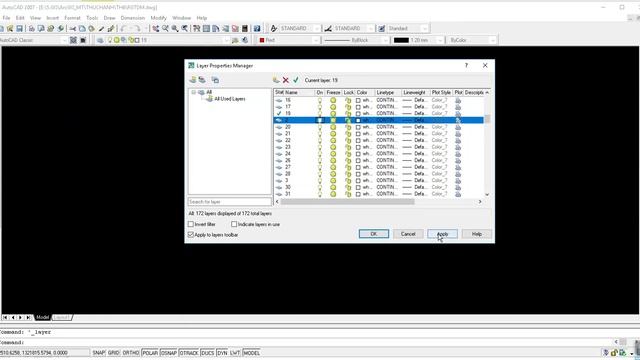Image resolution: width=640 pixels, height=360 pixels.
Task: Open the Draw menu
Action: pyautogui.click(x=109, y=18)
